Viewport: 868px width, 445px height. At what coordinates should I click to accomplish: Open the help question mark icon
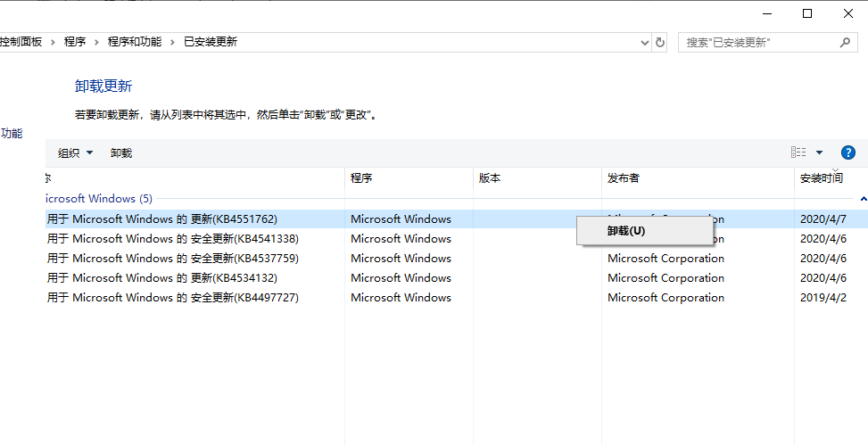point(848,152)
